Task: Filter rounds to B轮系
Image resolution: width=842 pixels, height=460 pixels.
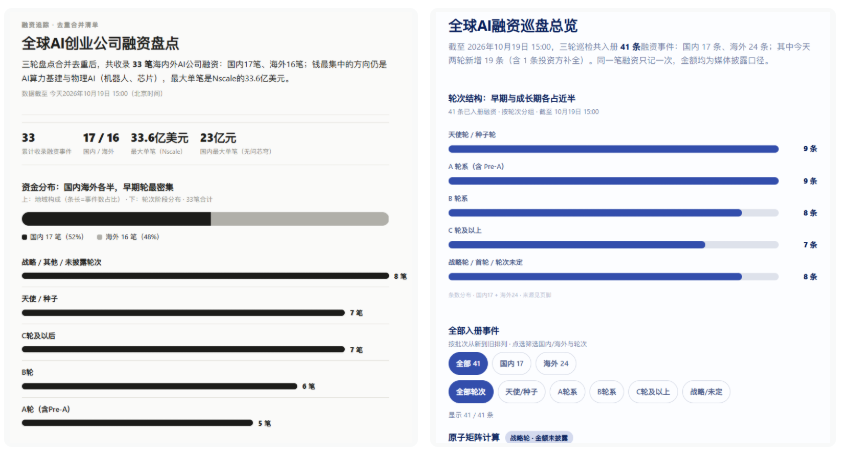Action: [x=607, y=392]
